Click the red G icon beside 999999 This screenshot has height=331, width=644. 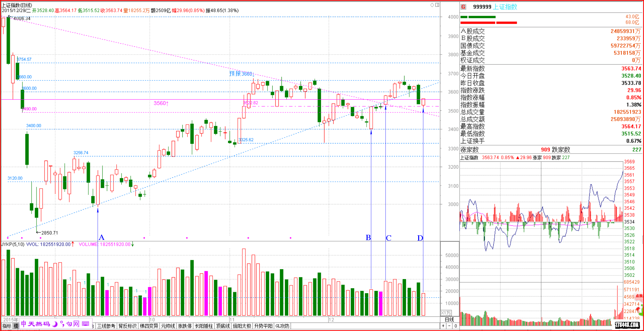463,7
